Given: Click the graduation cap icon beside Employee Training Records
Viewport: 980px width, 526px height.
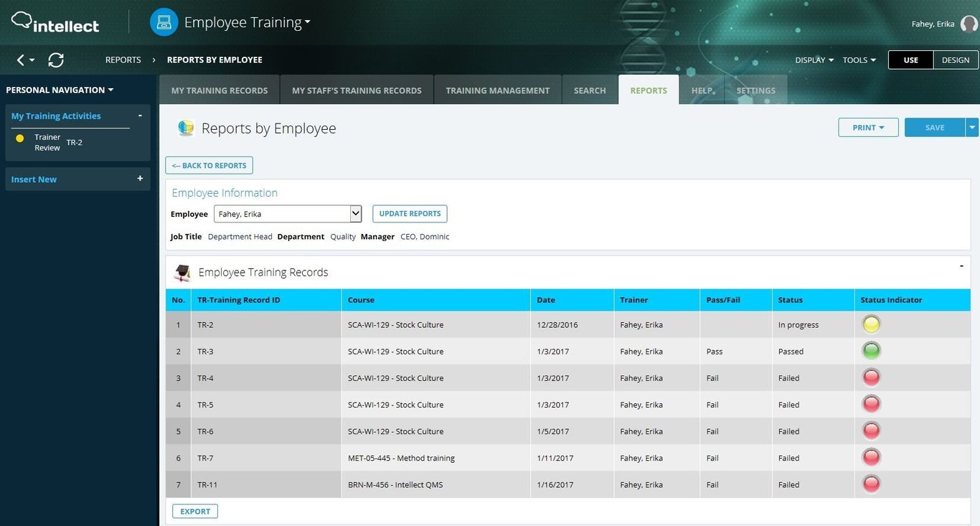Looking at the screenshot, I should 182,273.
